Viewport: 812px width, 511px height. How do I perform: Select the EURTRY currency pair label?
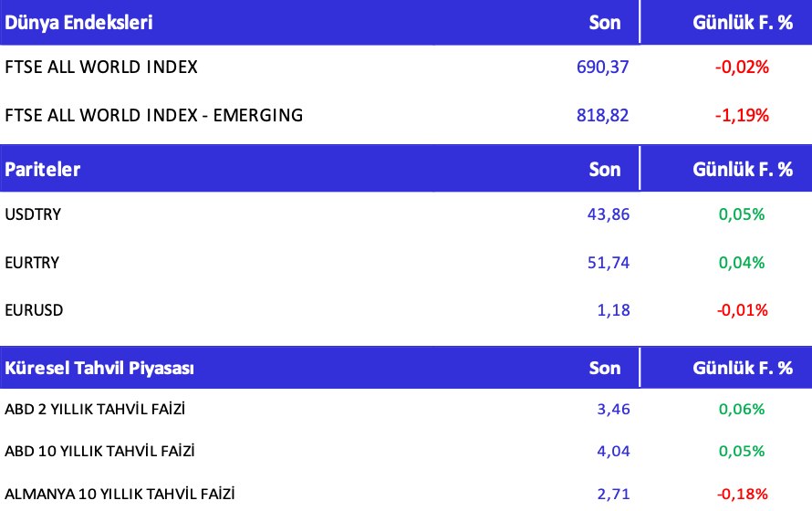click(x=32, y=263)
